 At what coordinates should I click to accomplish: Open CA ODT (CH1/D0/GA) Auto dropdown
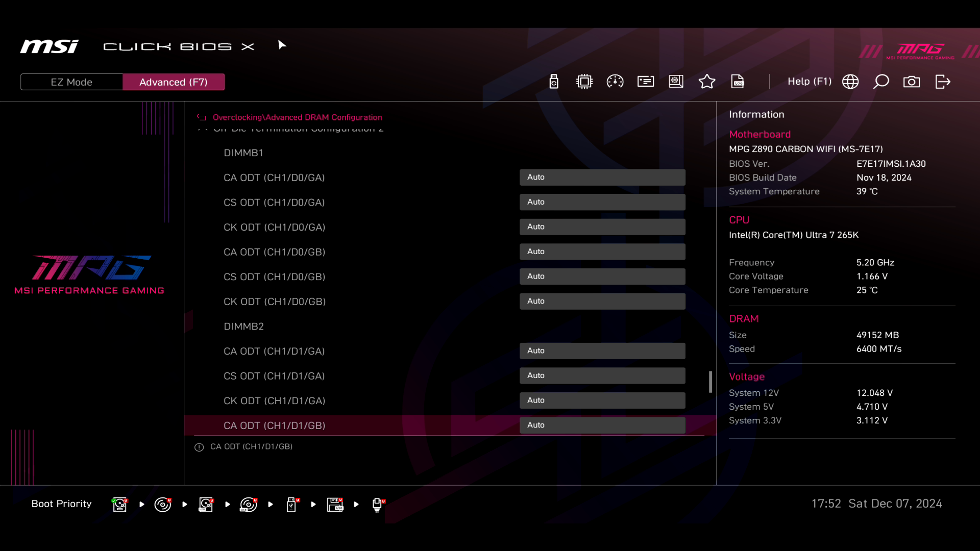[x=602, y=177]
